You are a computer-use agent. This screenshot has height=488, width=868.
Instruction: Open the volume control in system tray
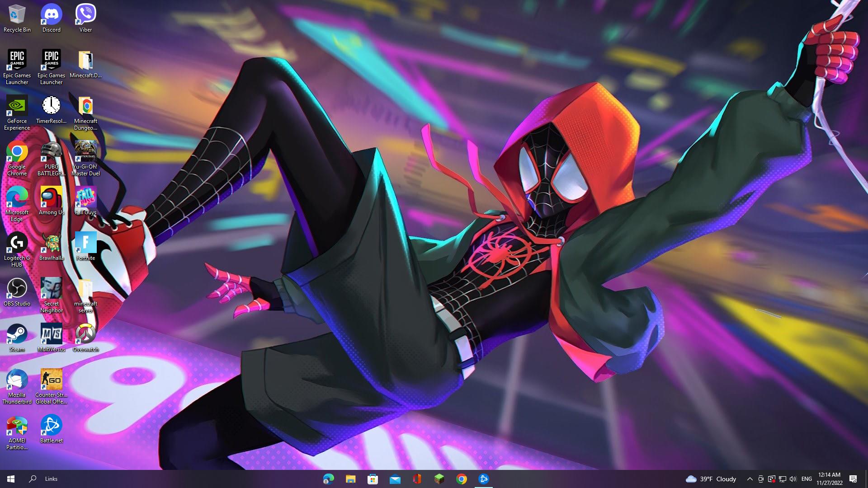(793, 479)
